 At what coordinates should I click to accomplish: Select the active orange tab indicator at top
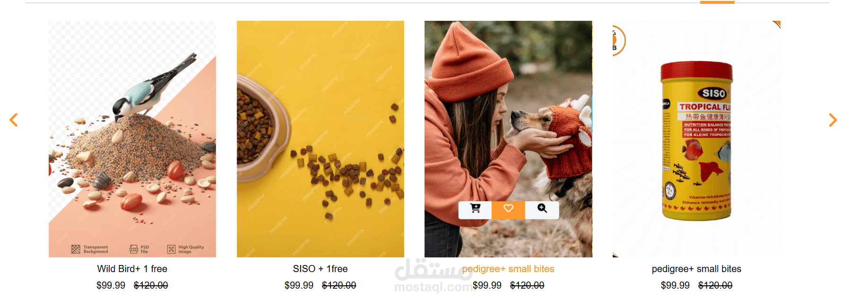pyautogui.click(x=717, y=2)
